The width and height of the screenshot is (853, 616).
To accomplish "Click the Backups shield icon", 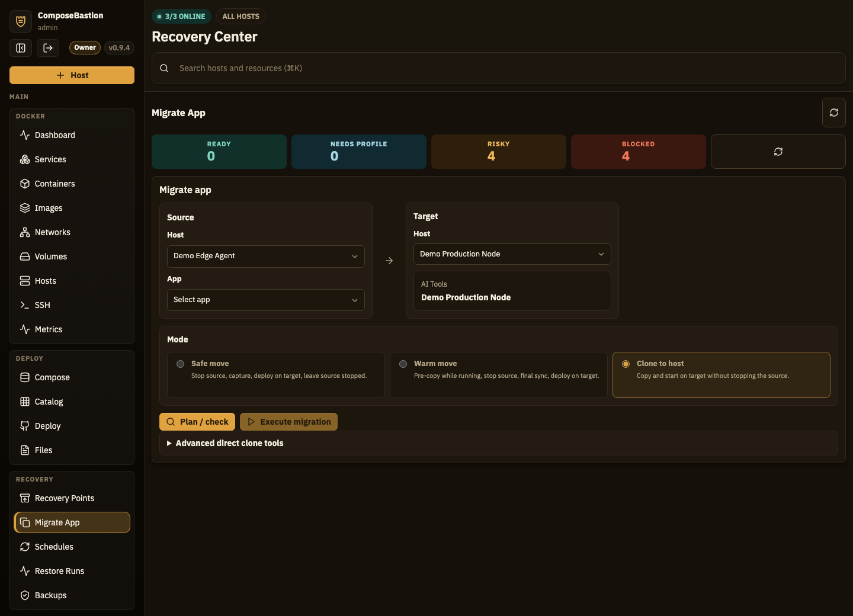I will [x=25, y=595].
